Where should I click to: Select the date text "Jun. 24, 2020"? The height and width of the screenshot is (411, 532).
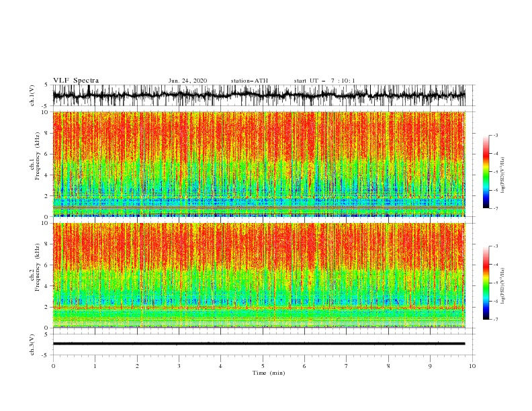coord(187,81)
